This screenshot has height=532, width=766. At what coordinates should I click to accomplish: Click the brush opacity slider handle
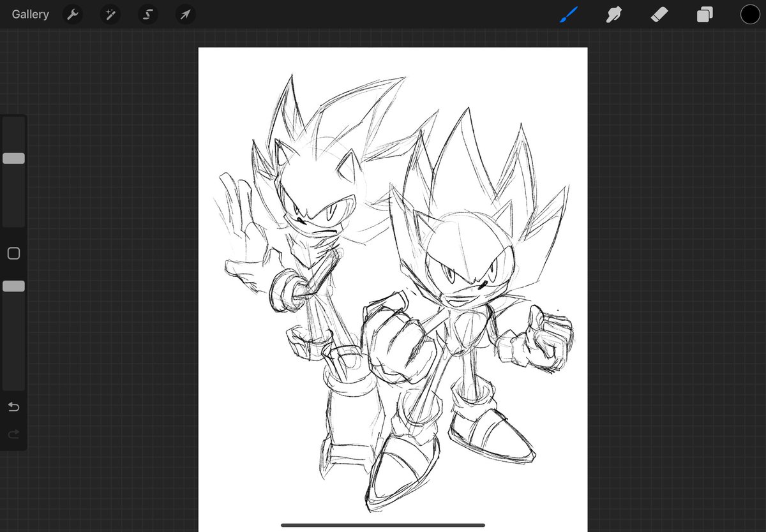click(13, 286)
